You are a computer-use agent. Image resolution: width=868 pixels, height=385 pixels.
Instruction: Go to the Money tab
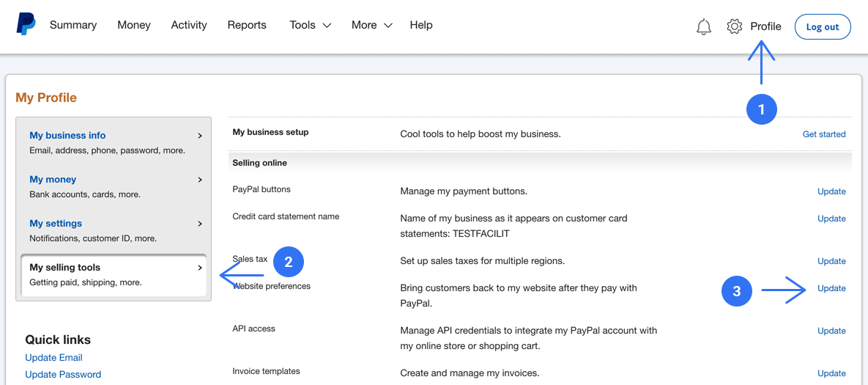click(x=134, y=25)
